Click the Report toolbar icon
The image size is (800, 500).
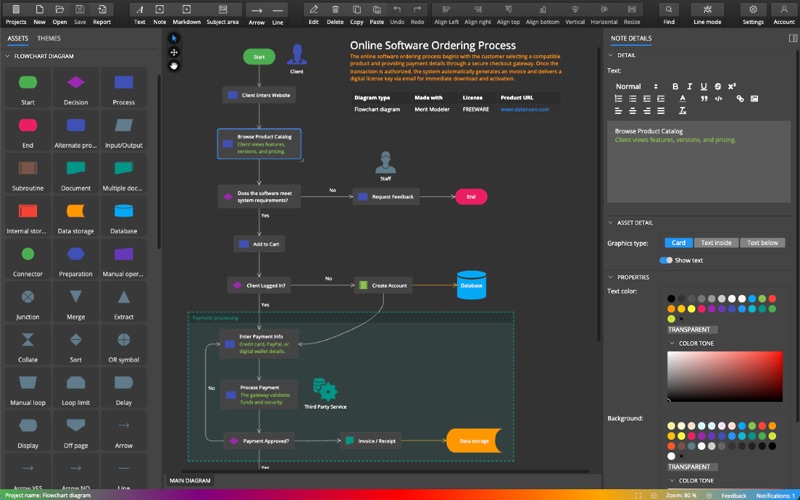point(102,10)
